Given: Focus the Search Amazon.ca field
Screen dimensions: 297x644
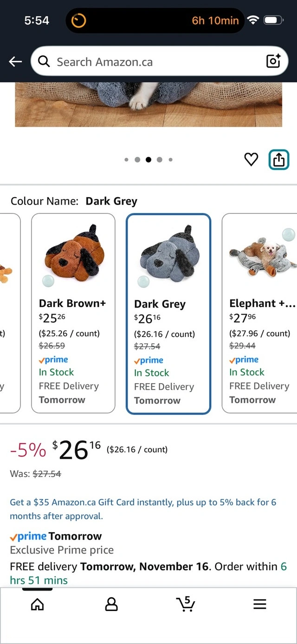Looking at the screenshot, I should 153,62.
